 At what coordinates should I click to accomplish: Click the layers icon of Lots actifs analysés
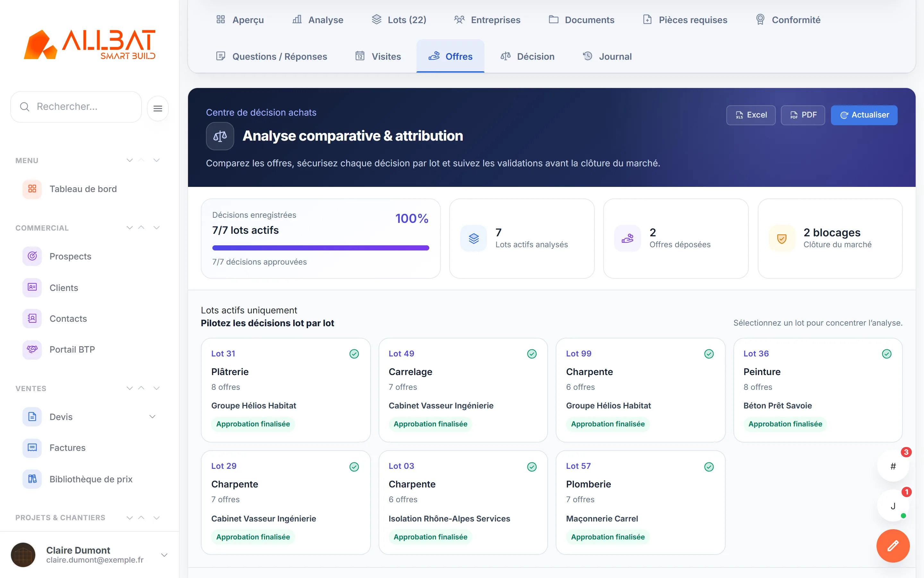(474, 239)
